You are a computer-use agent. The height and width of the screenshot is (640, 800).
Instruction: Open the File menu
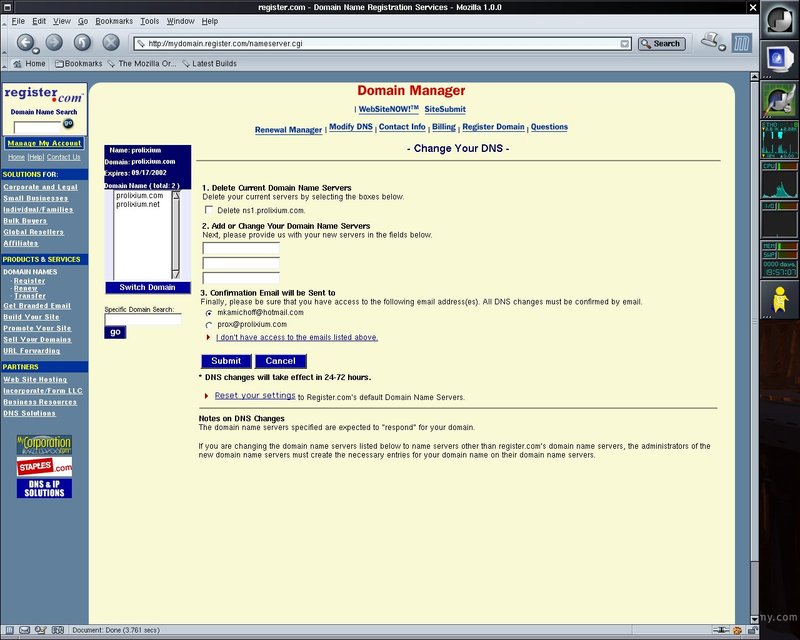[x=18, y=21]
